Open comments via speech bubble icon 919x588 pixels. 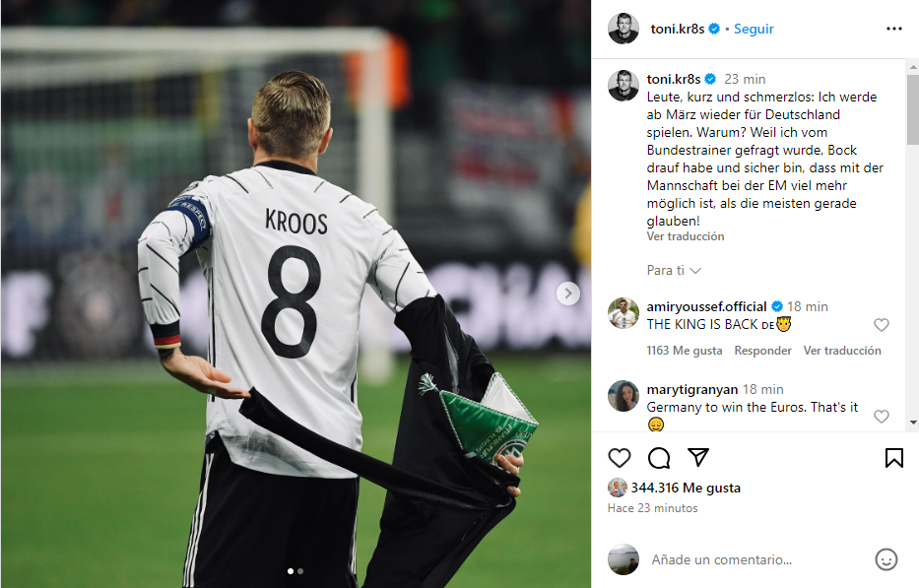(x=659, y=458)
